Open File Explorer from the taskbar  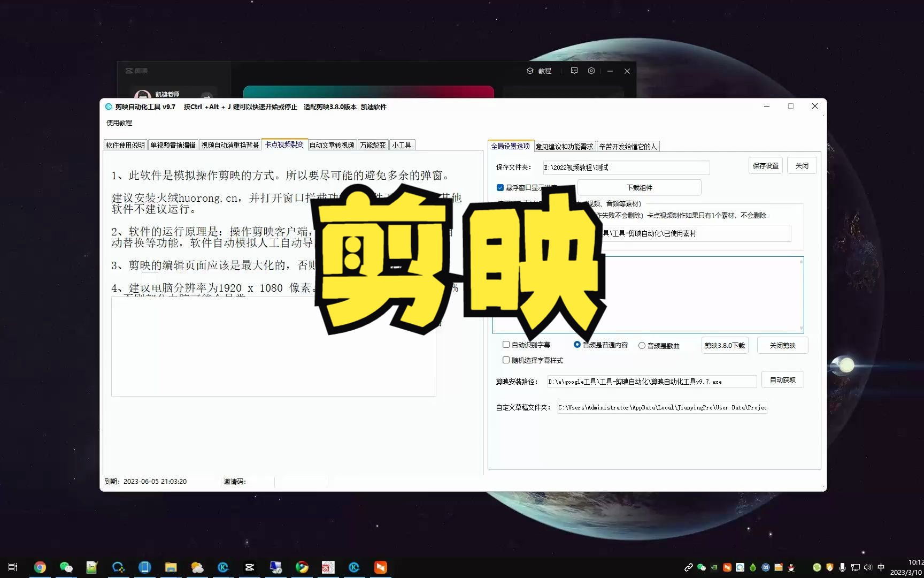(171, 567)
